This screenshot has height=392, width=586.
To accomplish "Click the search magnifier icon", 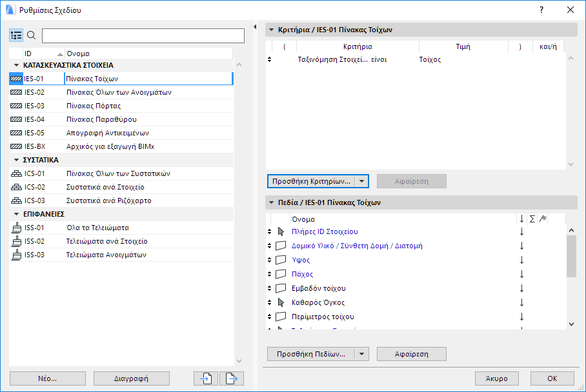I will pyautogui.click(x=31, y=35).
